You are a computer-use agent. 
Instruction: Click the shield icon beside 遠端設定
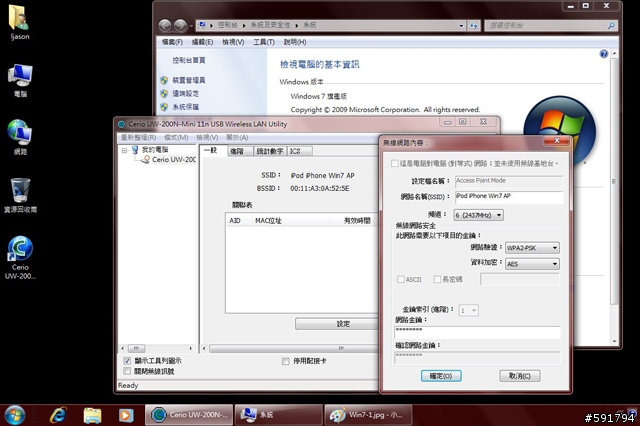click(x=164, y=93)
